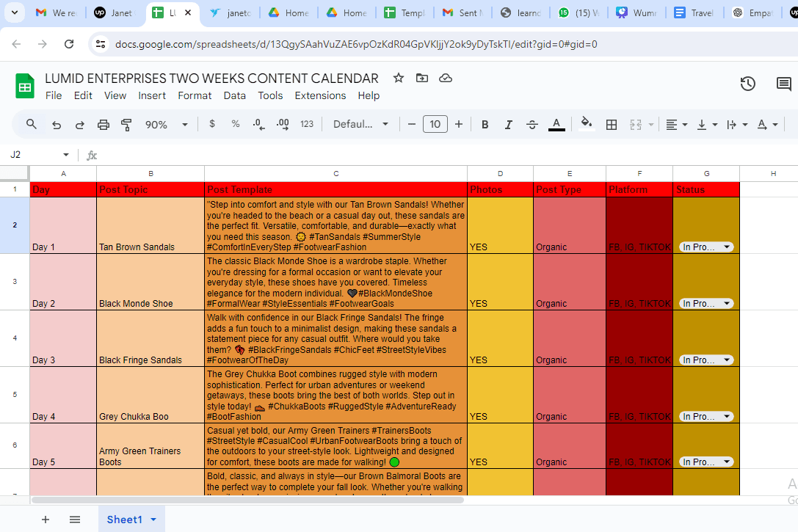Select row 3 header
Screen dimensions: 798x532
(x=15, y=281)
